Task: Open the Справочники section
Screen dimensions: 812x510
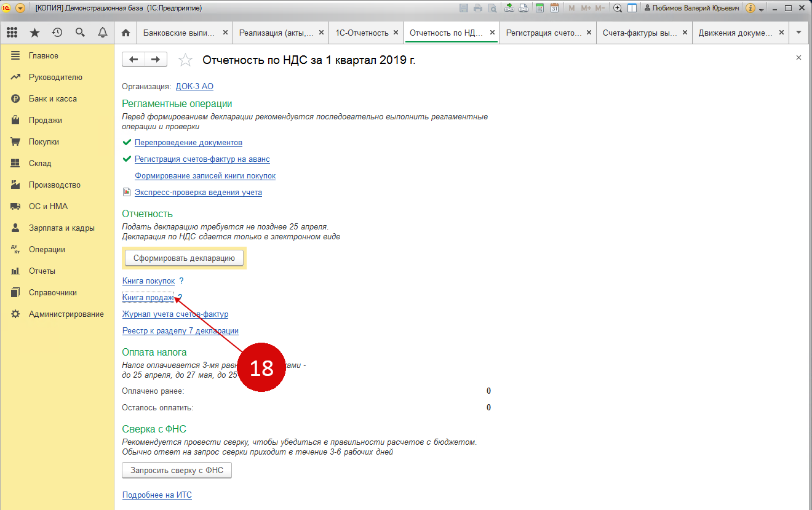Action: [x=57, y=293]
